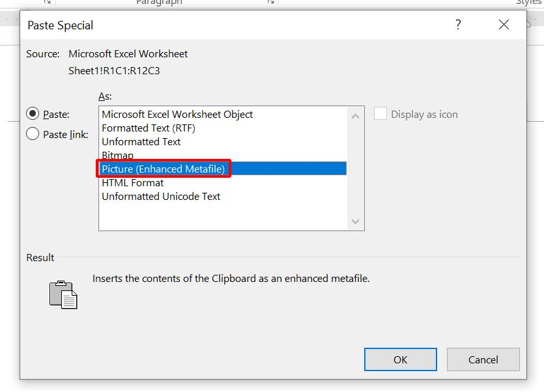Select Bitmap from the As list
Viewport: 544px width, 392px height.
[x=118, y=155]
